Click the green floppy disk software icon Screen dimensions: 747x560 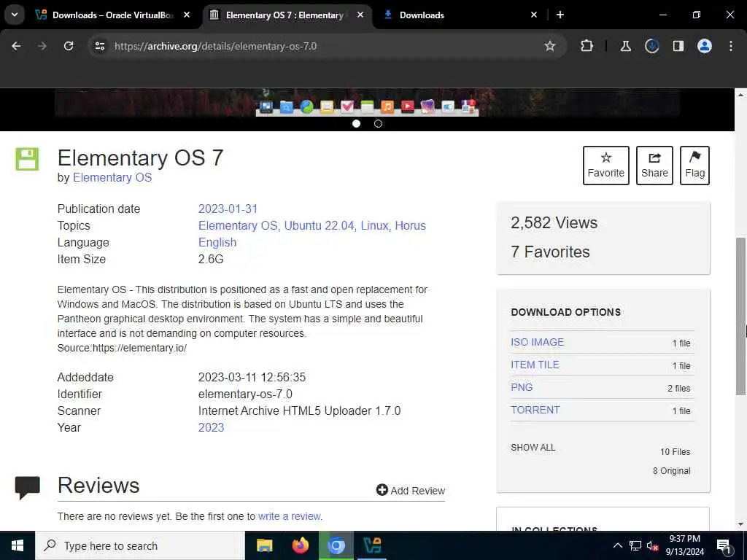click(x=27, y=159)
